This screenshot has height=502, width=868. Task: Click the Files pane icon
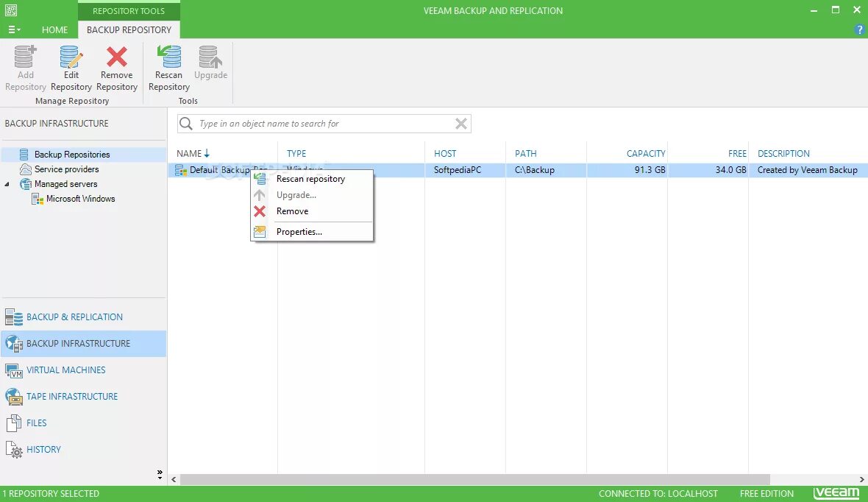click(14, 423)
